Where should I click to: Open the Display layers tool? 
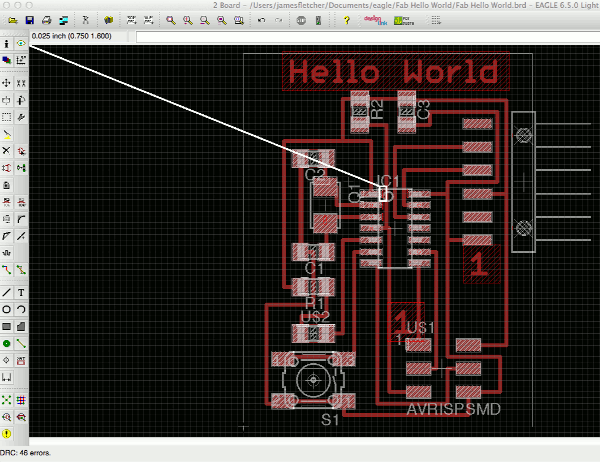6,60
